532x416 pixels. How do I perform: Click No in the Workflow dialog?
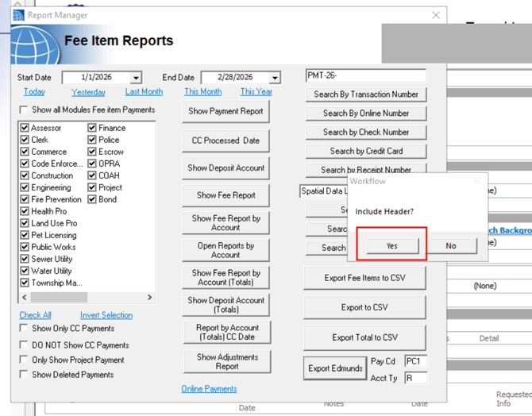pyautogui.click(x=450, y=245)
